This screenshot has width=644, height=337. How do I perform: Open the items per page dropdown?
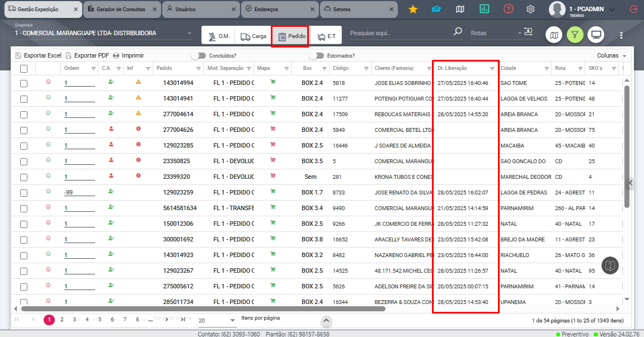pyautogui.click(x=217, y=320)
